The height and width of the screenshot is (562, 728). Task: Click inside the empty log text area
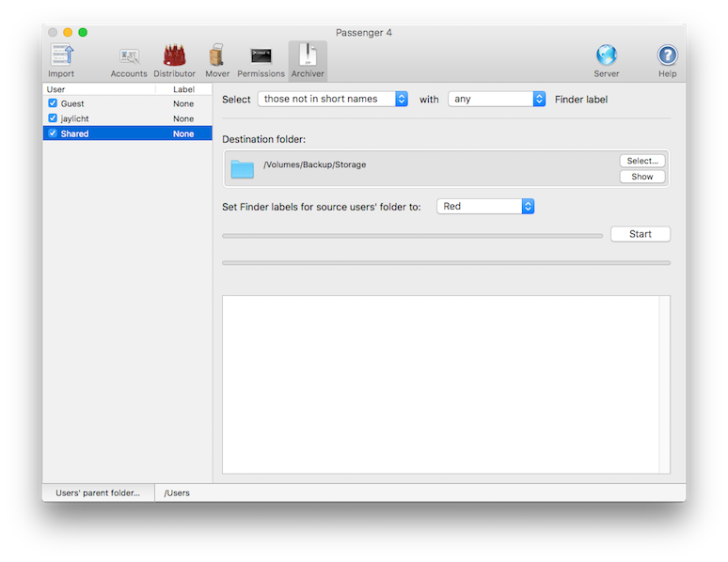pos(440,384)
